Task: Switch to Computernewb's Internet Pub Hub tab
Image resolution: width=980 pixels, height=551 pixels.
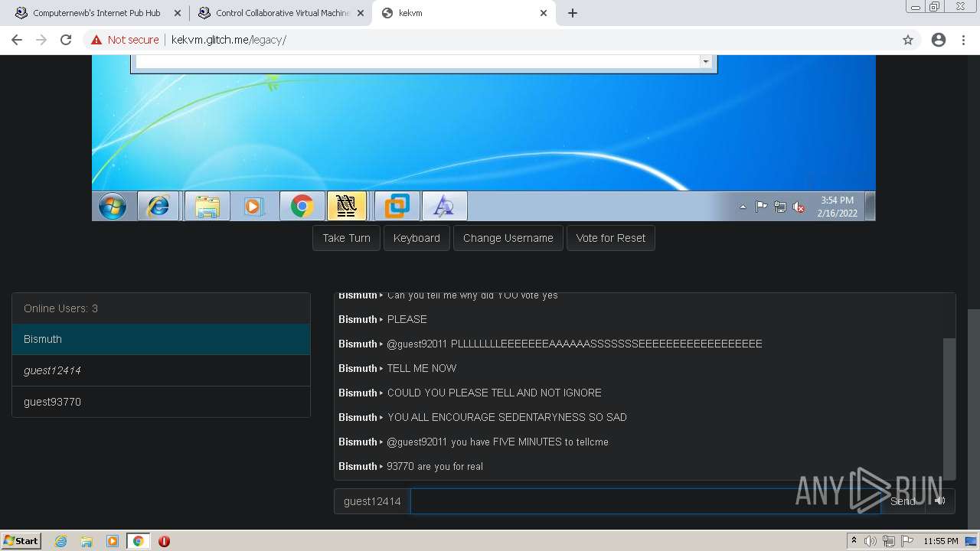Action: tap(96, 13)
